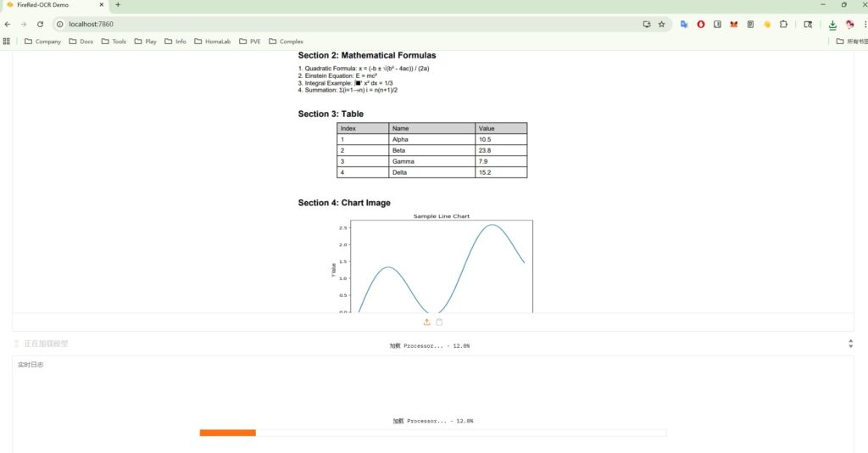Image resolution: width=868 pixels, height=453 pixels.
Task: Open the apps grid in bookmarks bar
Action: [x=7, y=41]
